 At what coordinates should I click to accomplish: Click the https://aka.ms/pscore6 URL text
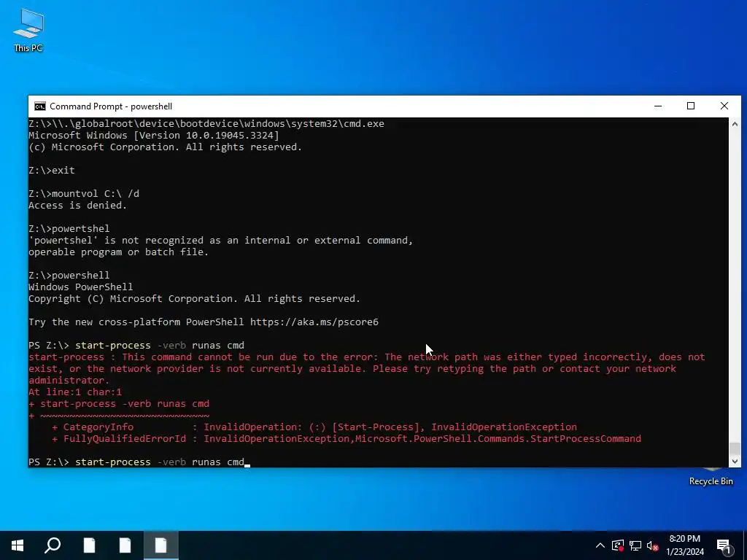point(314,322)
